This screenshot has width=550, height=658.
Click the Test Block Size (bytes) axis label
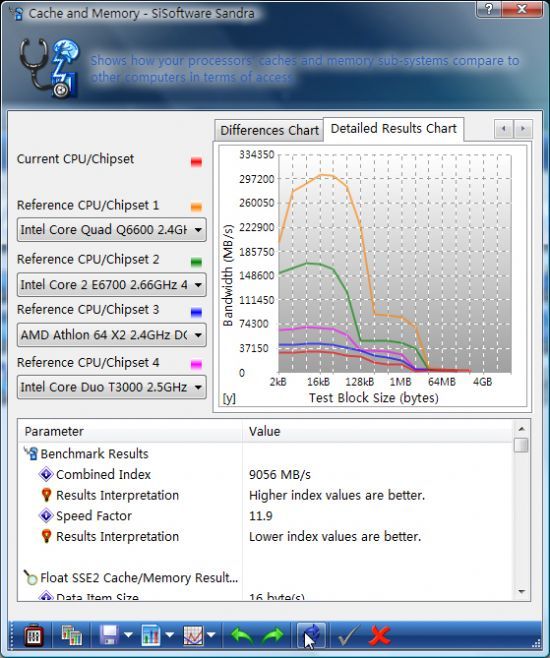point(373,398)
